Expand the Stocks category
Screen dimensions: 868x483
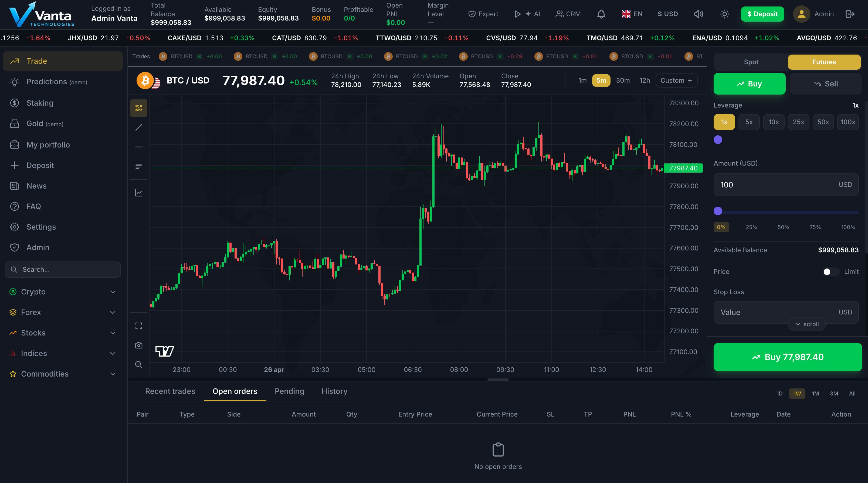click(63, 333)
